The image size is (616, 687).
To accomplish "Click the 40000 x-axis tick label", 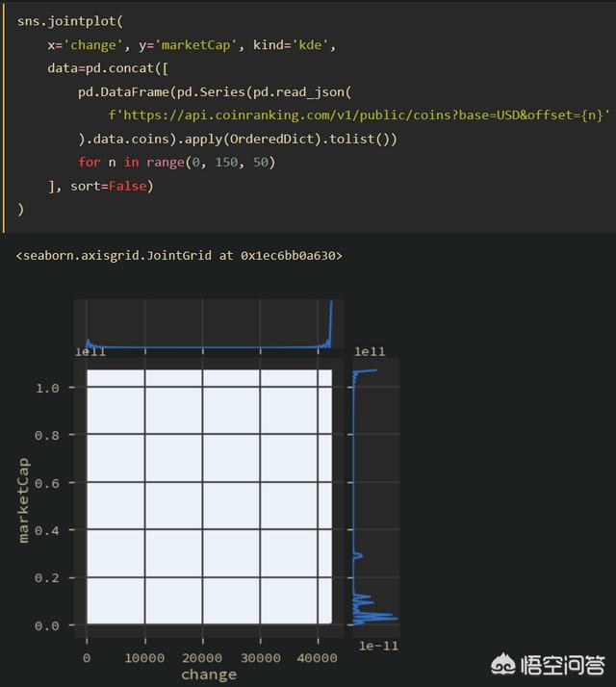I will [318, 657].
